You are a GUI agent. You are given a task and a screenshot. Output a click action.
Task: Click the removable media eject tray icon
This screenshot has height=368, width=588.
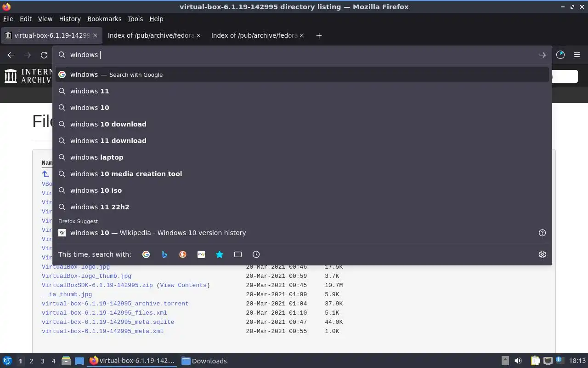coord(505,361)
